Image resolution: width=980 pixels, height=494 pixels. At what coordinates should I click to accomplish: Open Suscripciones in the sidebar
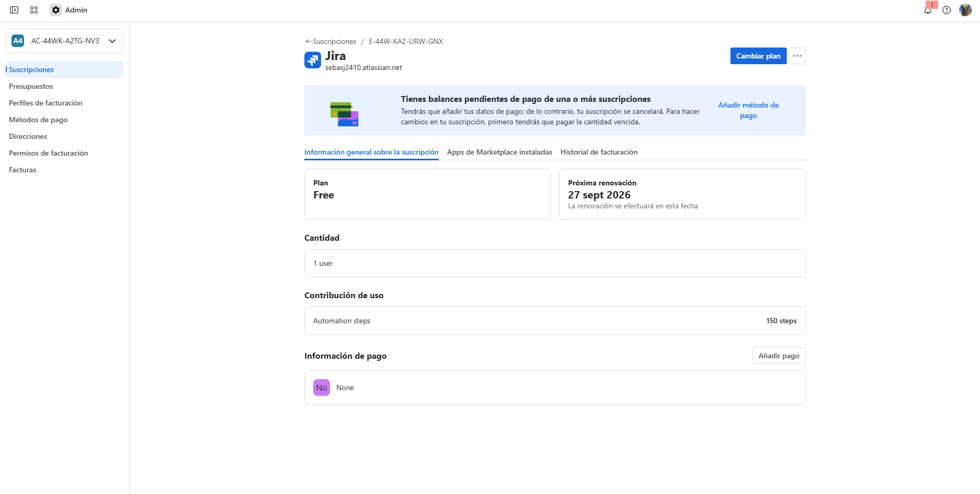click(x=64, y=69)
